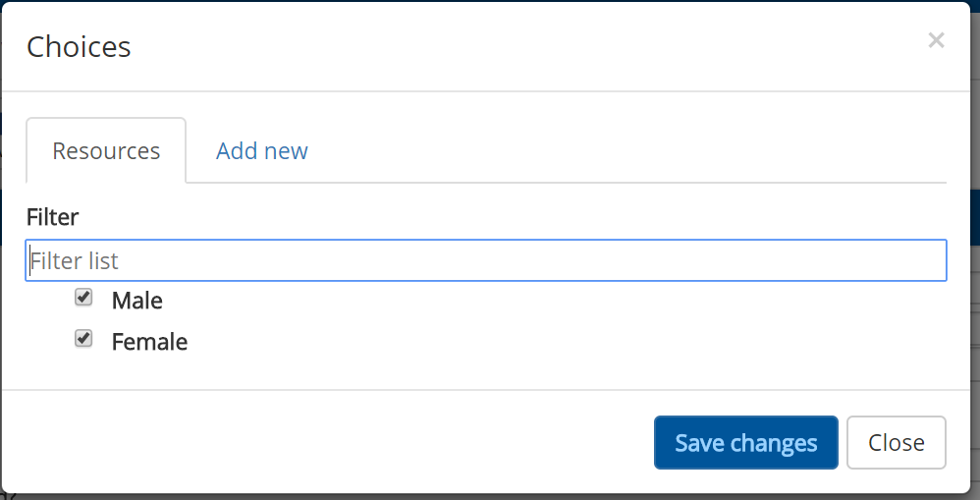Click the Save changes button

click(x=745, y=443)
